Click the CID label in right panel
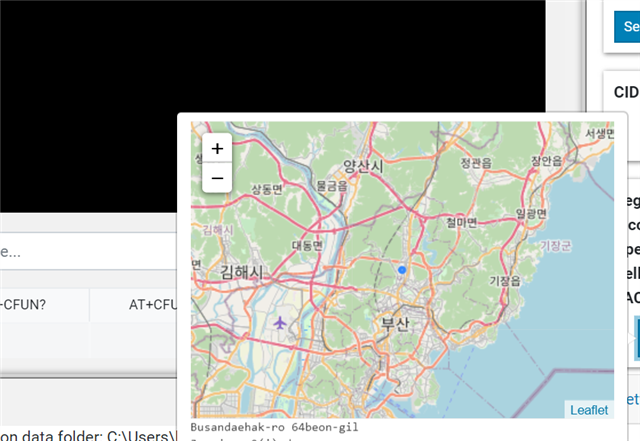The image size is (640, 441). pos(627,92)
